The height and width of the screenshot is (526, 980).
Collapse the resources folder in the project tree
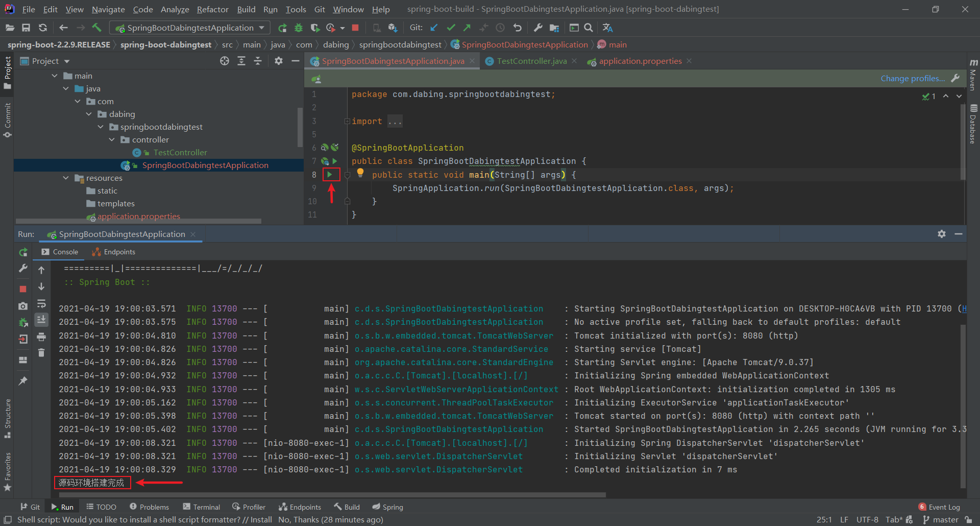point(65,178)
